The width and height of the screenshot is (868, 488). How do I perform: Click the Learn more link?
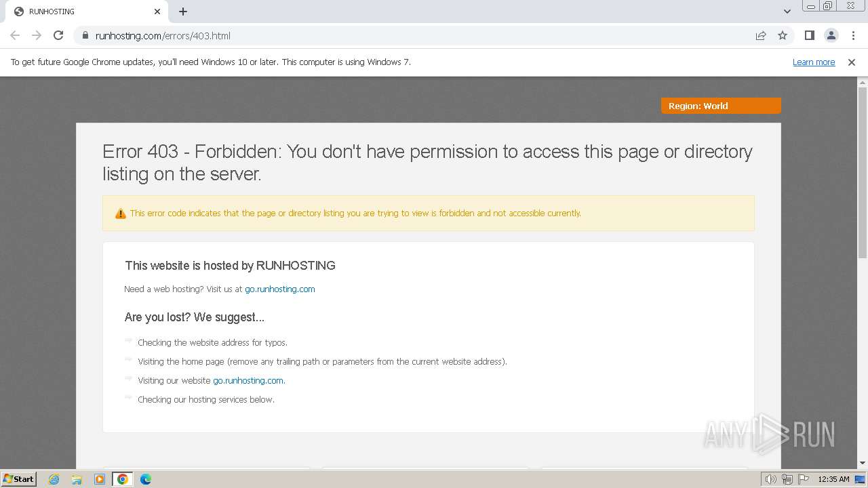pyautogui.click(x=814, y=62)
